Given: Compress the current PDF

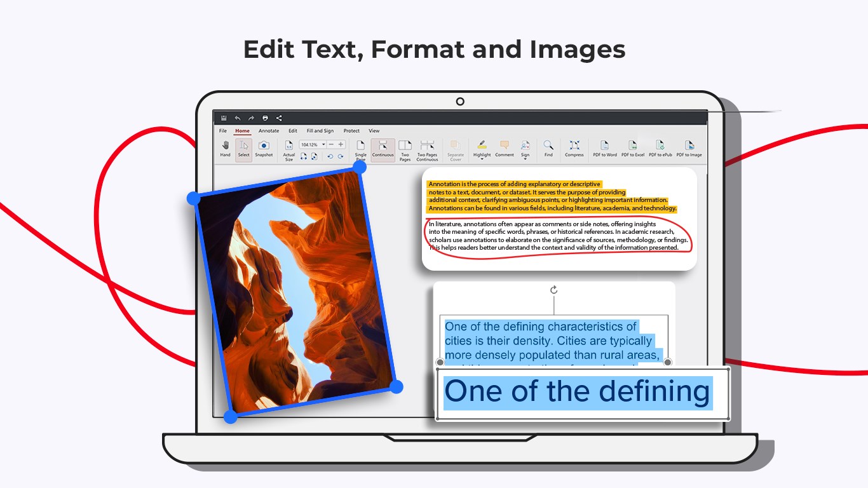Looking at the screenshot, I should [574, 147].
